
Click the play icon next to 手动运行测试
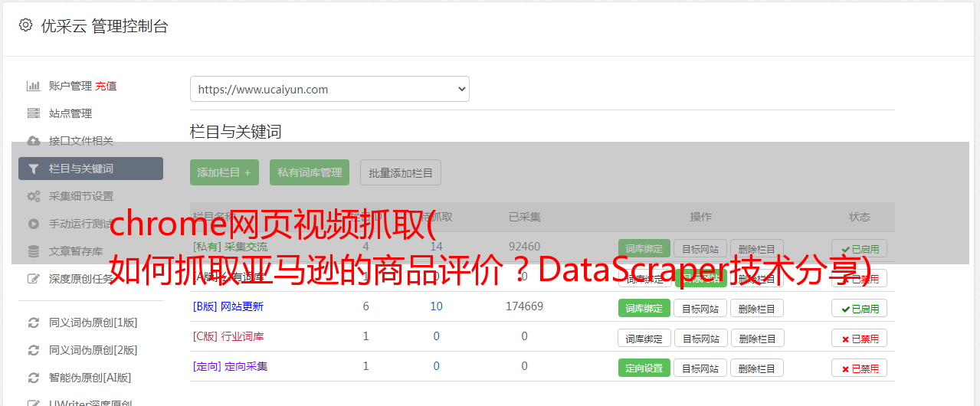pyautogui.click(x=33, y=224)
